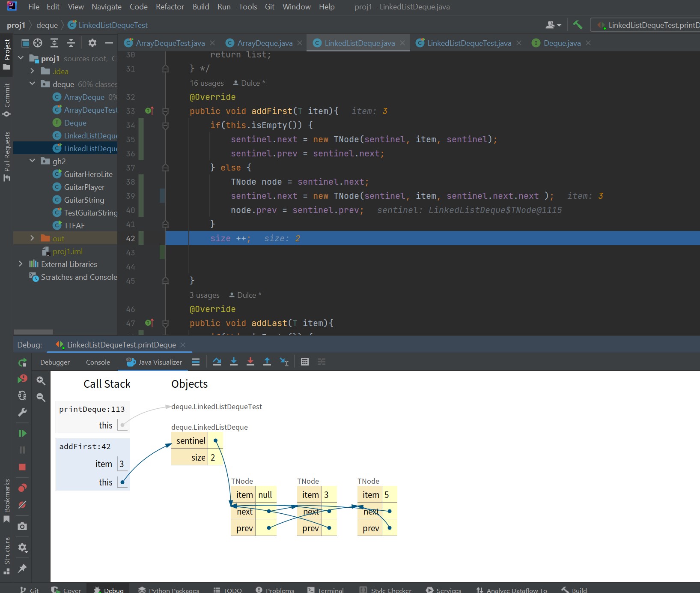The image size is (700, 593).
Task: Click the camera thread dump icon
Action: tap(22, 526)
